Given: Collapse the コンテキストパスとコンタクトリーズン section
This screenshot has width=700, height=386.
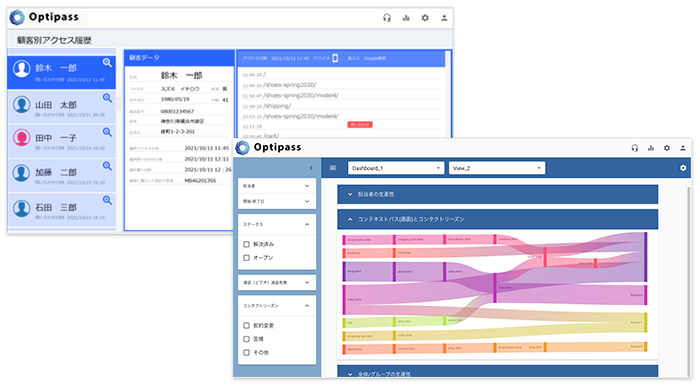Looking at the screenshot, I should 497,219.
